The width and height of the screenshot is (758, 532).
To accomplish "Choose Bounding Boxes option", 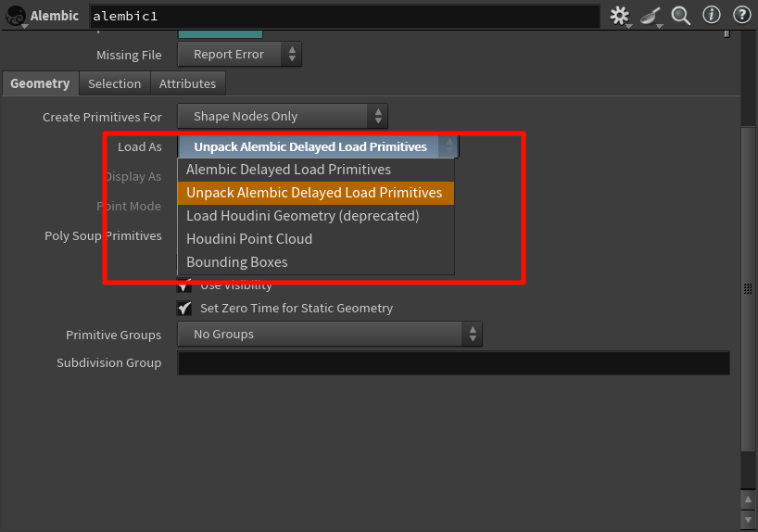I will point(316,262).
